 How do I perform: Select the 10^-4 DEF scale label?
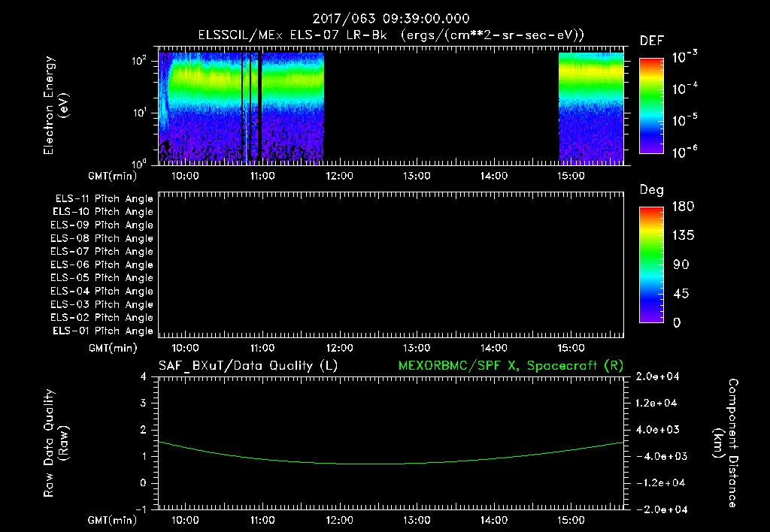(684, 89)
